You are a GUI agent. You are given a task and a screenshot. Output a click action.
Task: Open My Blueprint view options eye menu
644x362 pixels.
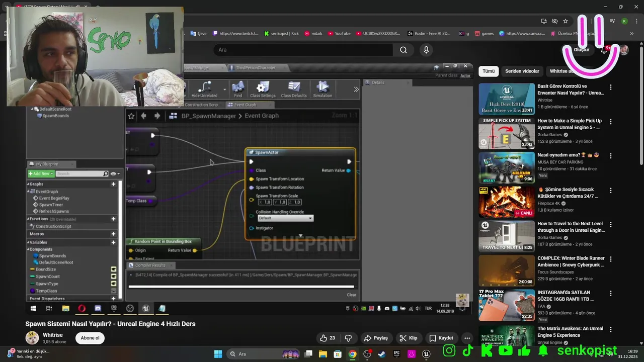pos(114,173)
